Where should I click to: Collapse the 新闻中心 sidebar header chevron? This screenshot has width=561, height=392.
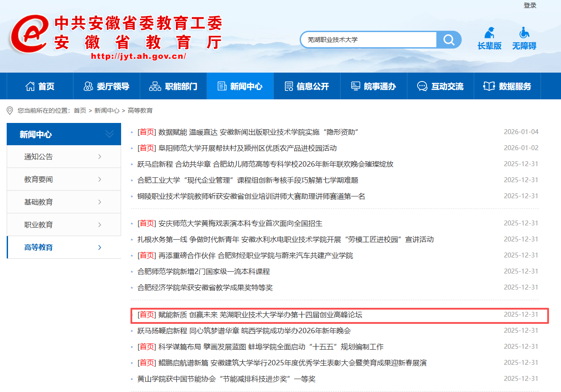point(109,134)
